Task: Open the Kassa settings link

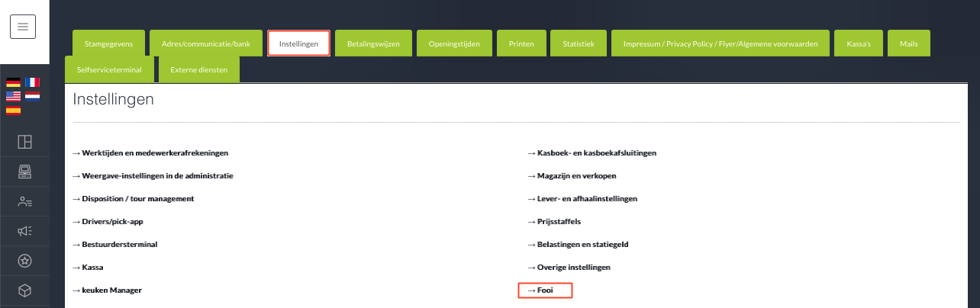Action: tap(87, 268)
